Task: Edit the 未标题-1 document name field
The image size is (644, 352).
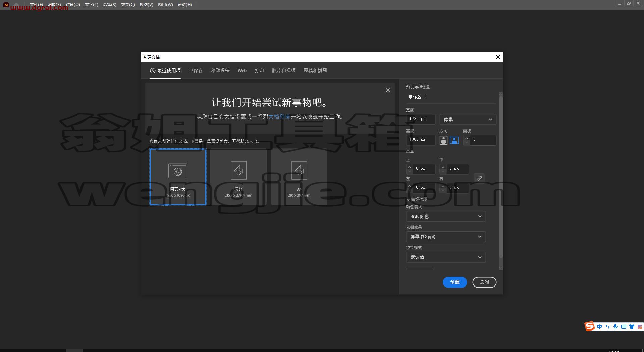Action: (451, 97)
